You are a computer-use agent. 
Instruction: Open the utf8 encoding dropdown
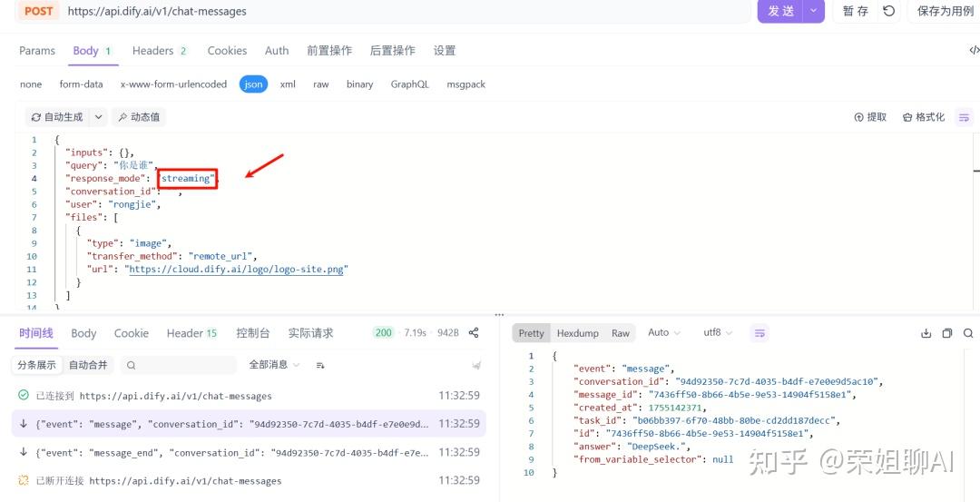click(x=718, y=332)
